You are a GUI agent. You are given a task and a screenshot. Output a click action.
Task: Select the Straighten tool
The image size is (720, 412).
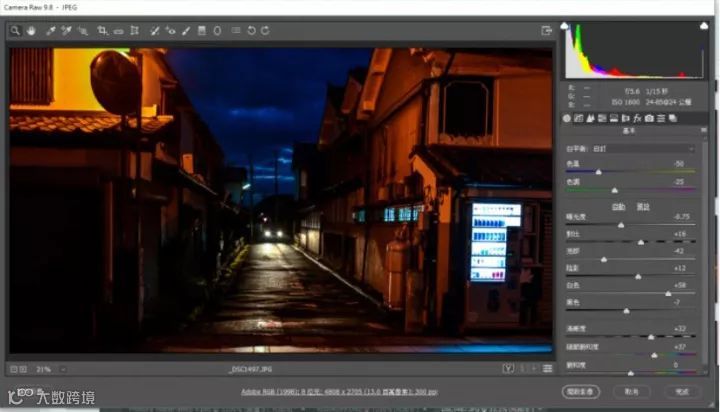pyautogui.click(x=118, y=31)
